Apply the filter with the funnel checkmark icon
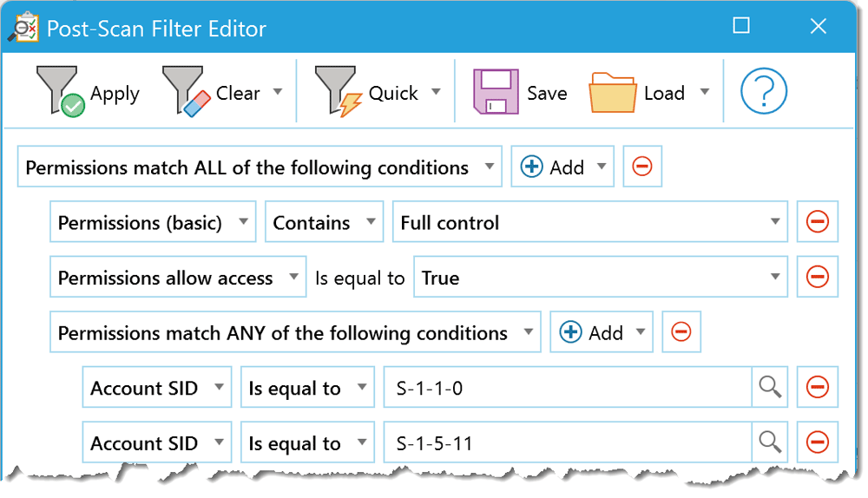868x498 pixels. (61, 91)
